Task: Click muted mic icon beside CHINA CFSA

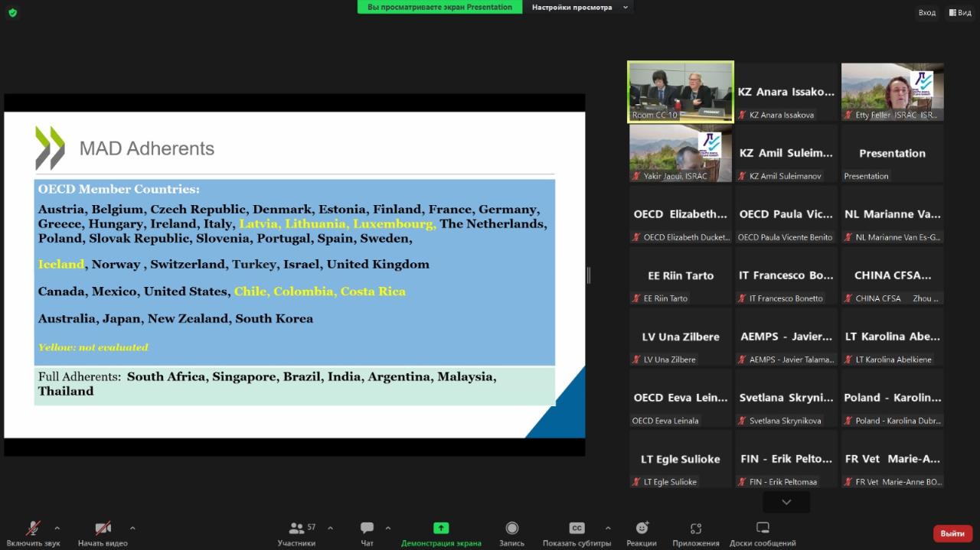Action: coord(849,298)
